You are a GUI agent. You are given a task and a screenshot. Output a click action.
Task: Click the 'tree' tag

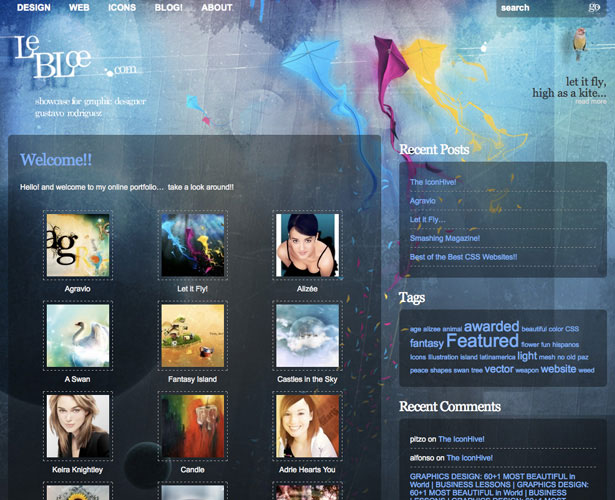(x=477, y=370)
